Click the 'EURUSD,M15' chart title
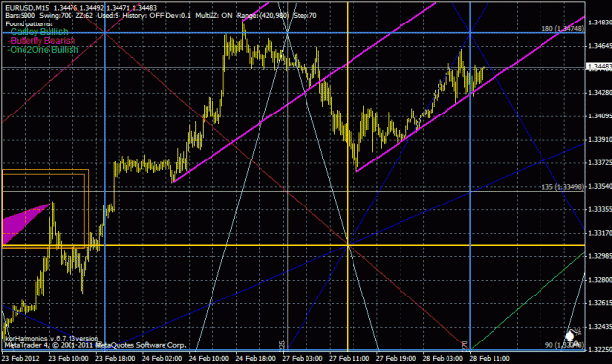The image size is (612, 364). (x=27, y=8)
